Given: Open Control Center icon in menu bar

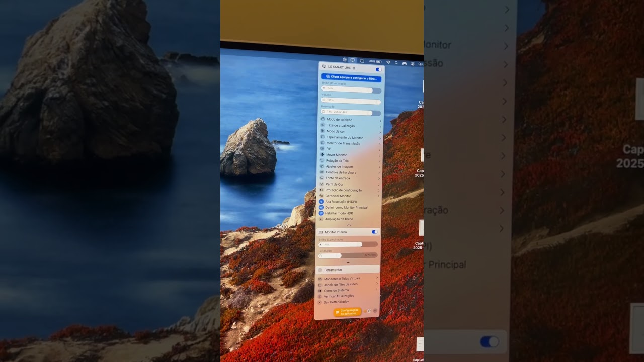Looking at the screenshot, I should (x=413, y=64).
